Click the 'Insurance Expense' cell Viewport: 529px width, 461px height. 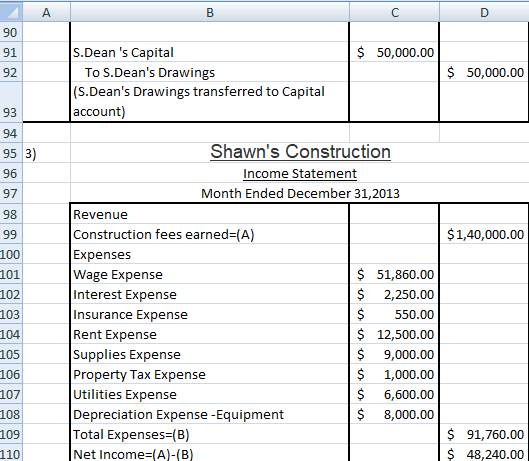[x=210, y=314]
